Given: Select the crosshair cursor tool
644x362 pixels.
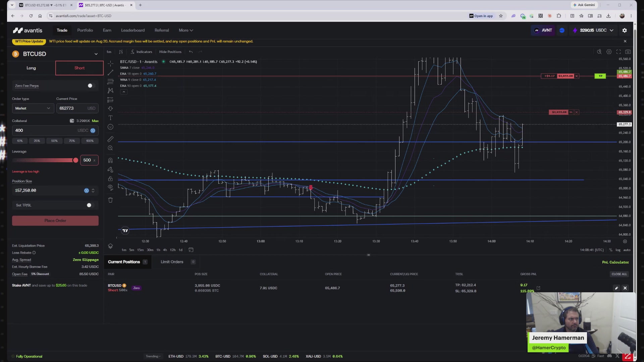Looking at the screenshot, I should pyautogui.click(x=110, y=63).
